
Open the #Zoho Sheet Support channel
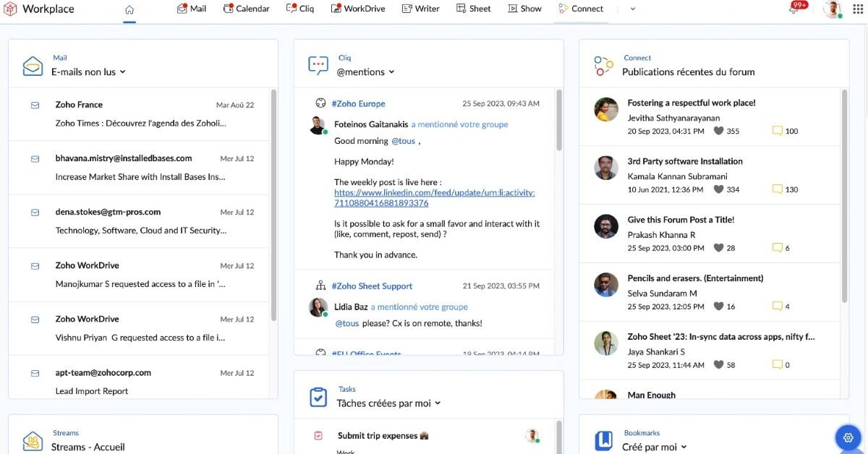(x=372, y=286)
